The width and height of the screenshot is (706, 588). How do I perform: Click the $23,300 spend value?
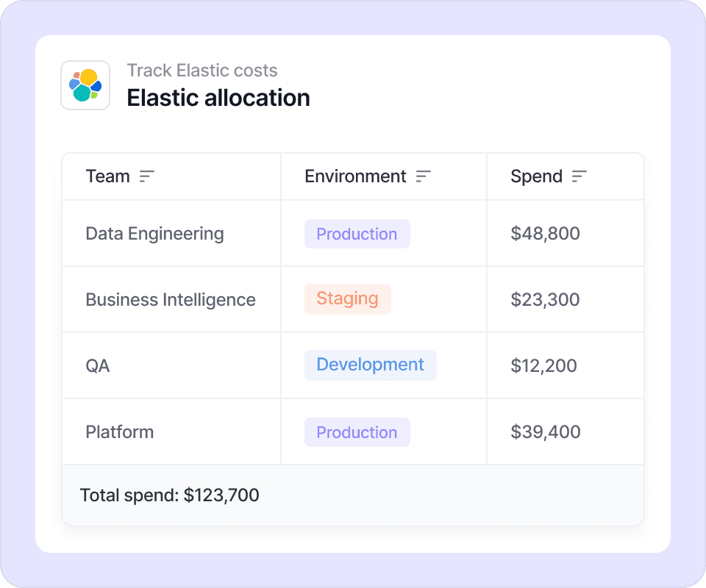click(x=545, y=300)
